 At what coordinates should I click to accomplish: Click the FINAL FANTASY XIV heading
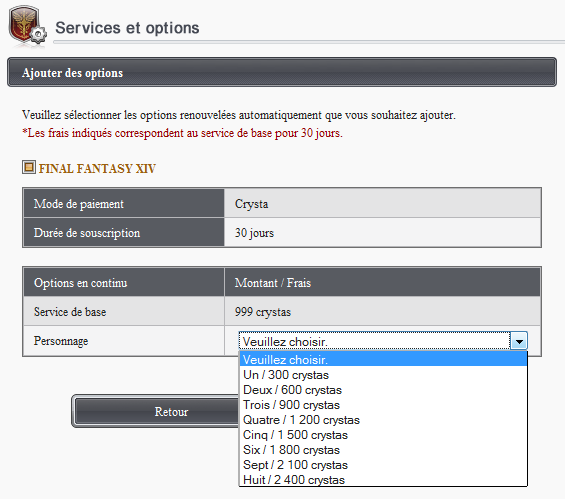(x=97, y=169)
